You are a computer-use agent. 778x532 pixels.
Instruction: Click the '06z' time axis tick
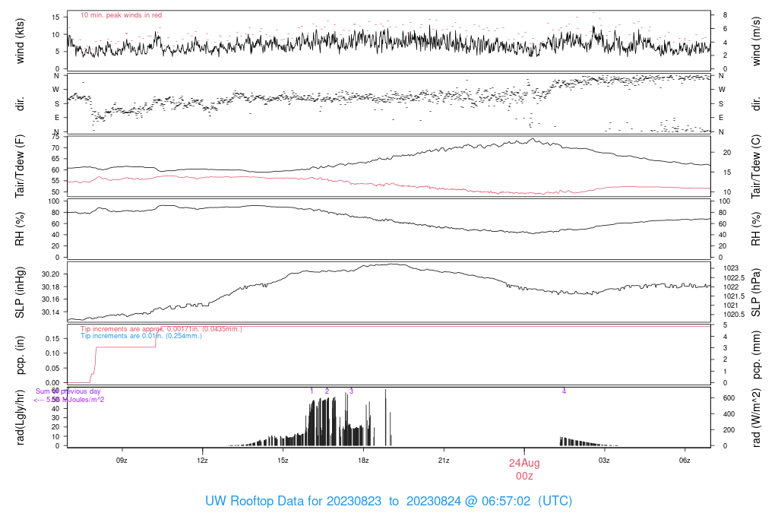[x=685, y=461]
